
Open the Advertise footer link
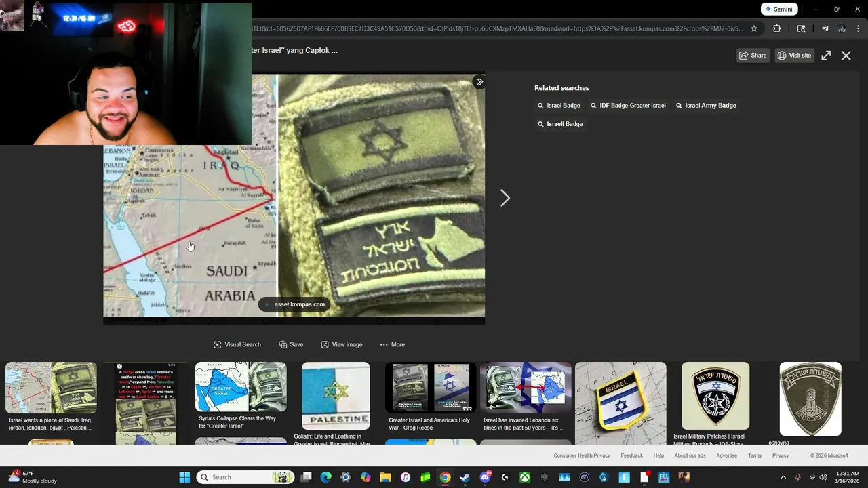[x=726, y=455]
